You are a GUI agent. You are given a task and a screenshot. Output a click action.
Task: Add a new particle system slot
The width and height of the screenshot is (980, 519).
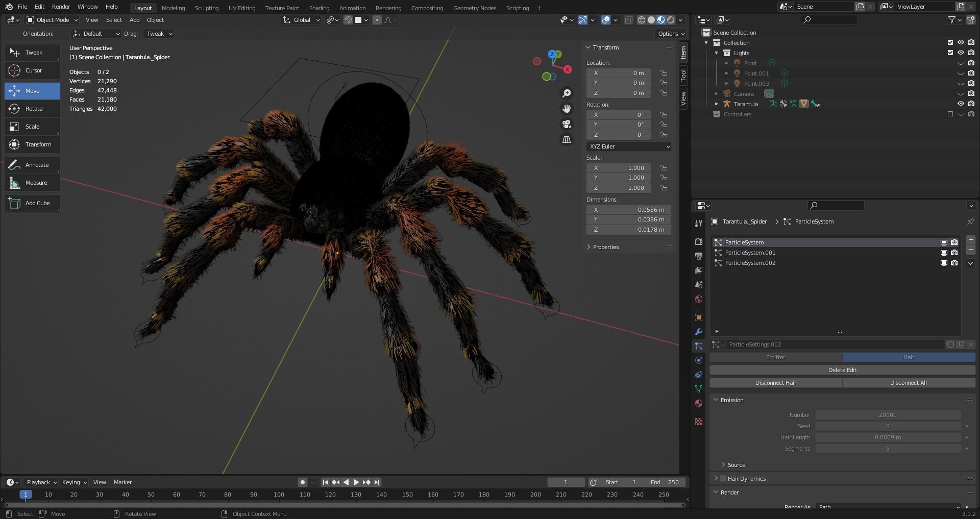pos(970,240)
